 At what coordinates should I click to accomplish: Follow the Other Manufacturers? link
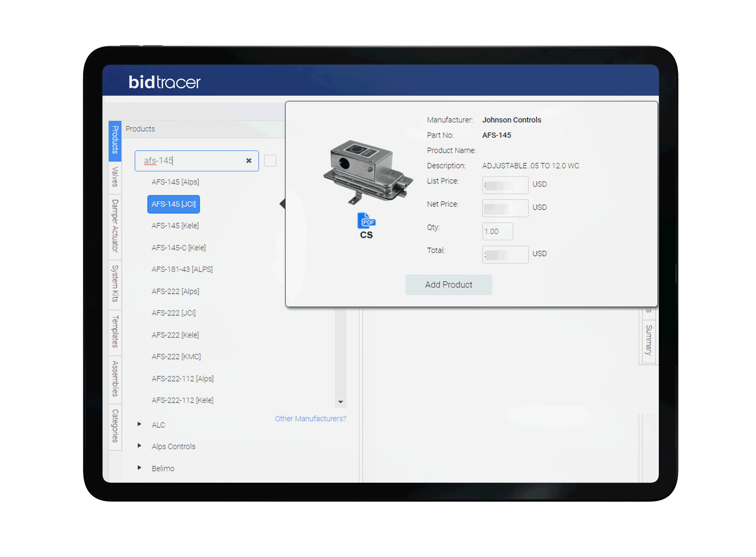310,418
